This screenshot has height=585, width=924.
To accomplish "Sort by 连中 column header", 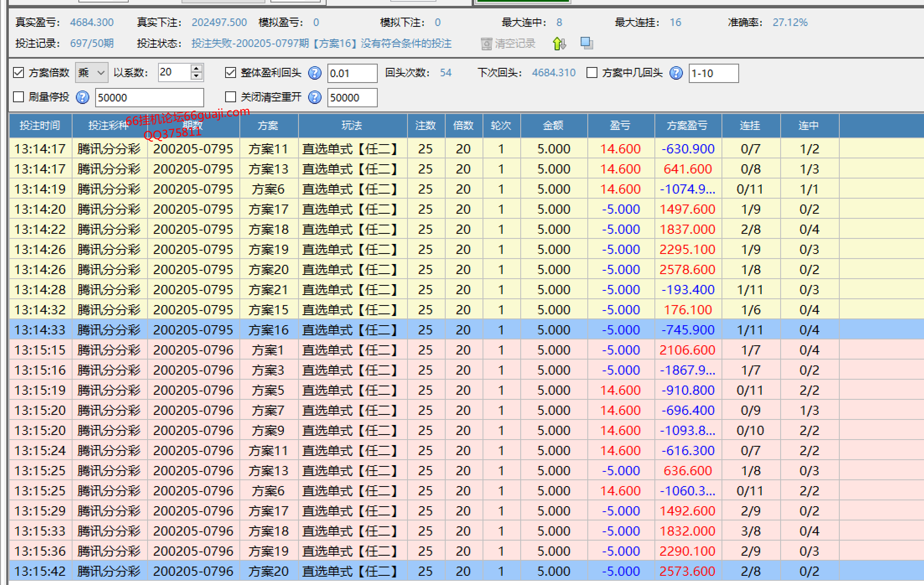I will (x=810, y=125).
